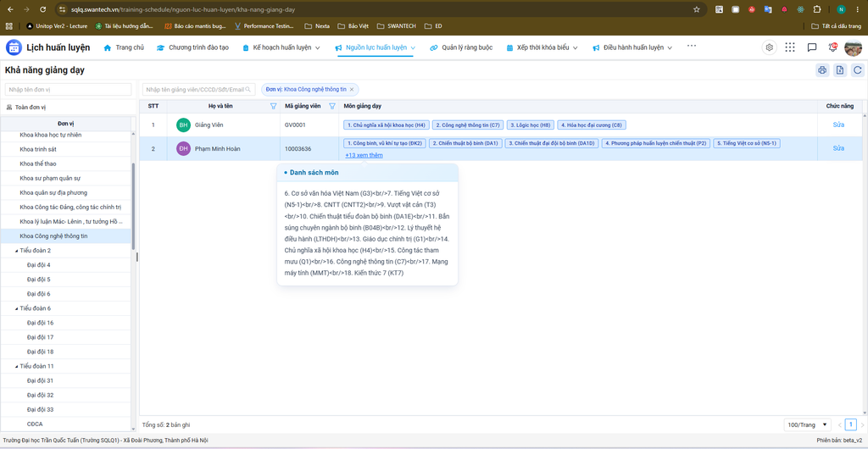Image resolution: width=868 pixels, height=449 pixels.
Task: Open the Tất cả dấu trang folder
Action: pyautogui.click(x=837, y=26)
